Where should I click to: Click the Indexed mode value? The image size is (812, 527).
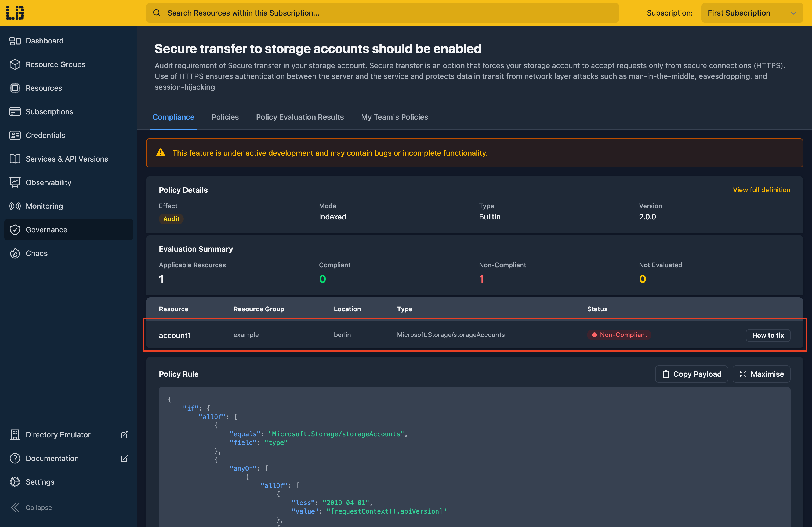(333, 217)
